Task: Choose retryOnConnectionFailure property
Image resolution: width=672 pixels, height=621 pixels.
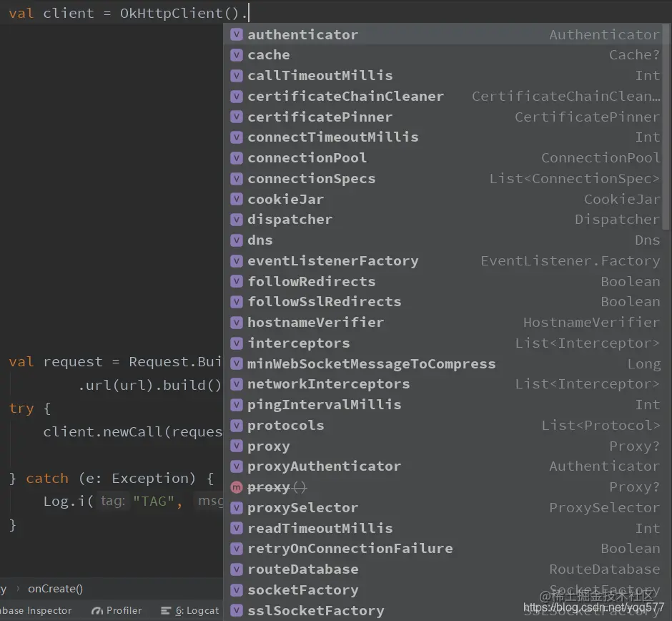Action: (x=443, y=549)
